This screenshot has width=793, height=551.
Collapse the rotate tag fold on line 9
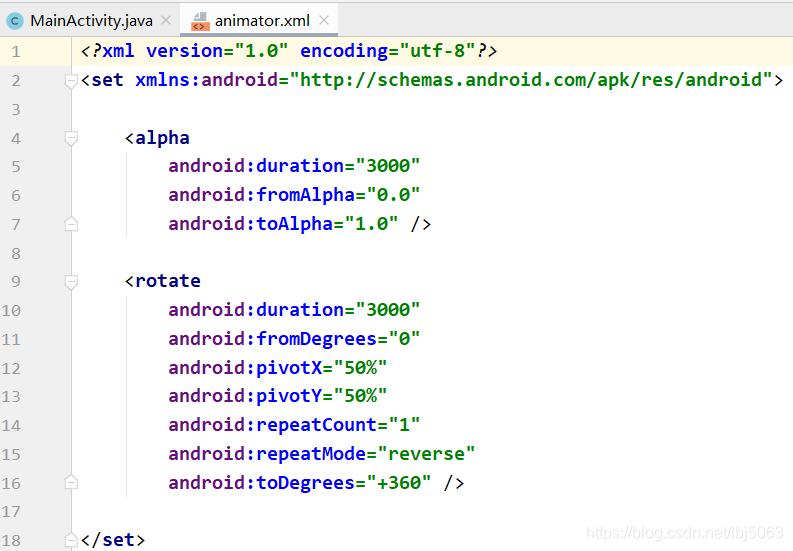pos(71,282)
